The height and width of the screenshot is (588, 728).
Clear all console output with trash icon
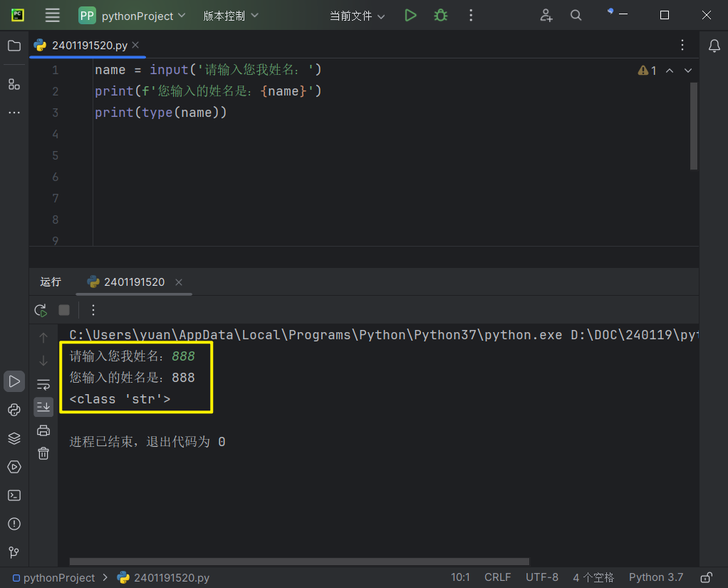point(43,453)
